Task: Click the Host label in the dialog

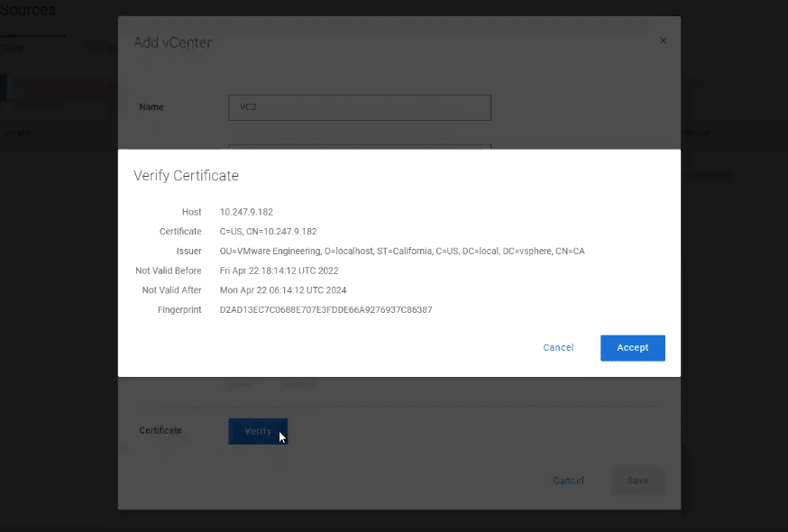Action: 191,212
